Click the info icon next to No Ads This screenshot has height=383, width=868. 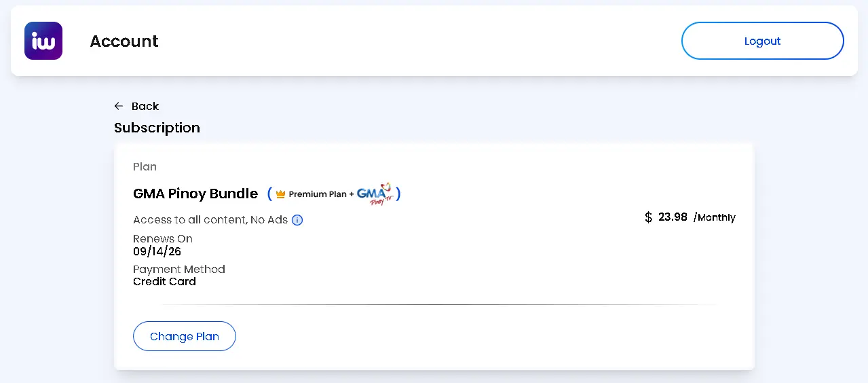coord(297,220)
